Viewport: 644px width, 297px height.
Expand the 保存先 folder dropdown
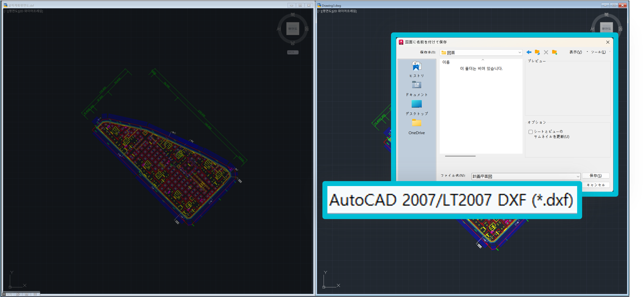click(519, 53)
